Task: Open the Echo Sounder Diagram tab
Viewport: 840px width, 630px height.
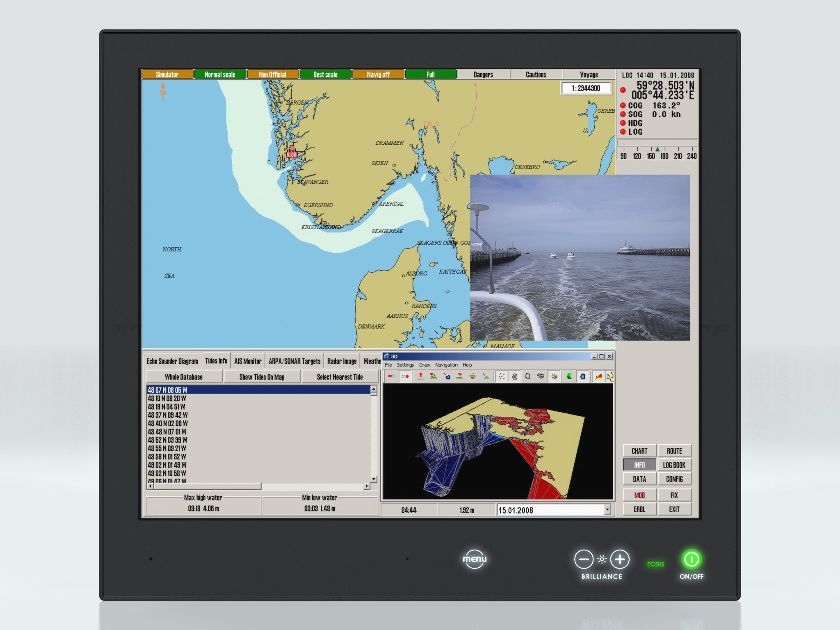Action: [172, 361]
